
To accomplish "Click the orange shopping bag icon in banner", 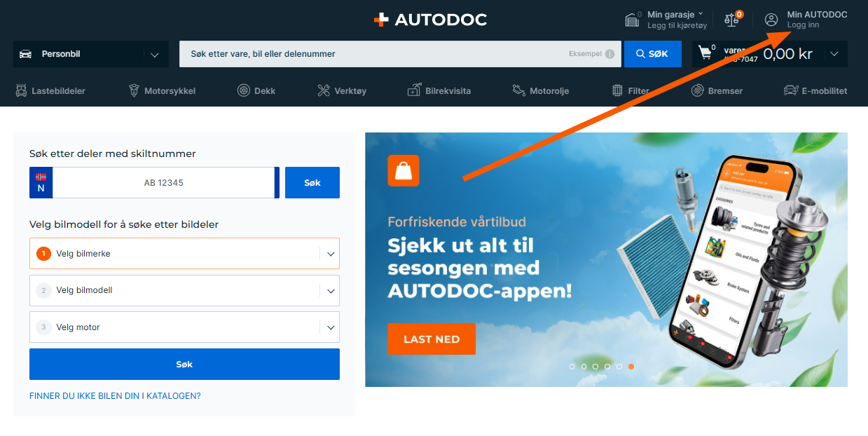I will tap(404, 170).
